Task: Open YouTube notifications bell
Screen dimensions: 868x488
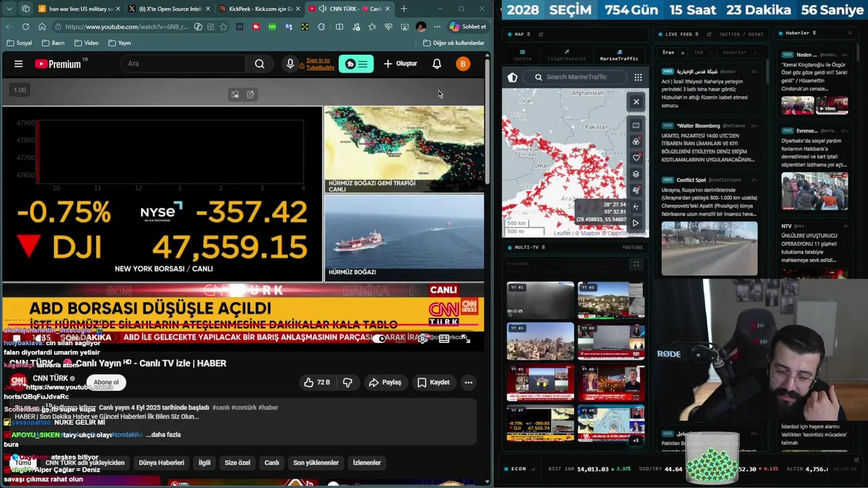Action: pos(437,64)
